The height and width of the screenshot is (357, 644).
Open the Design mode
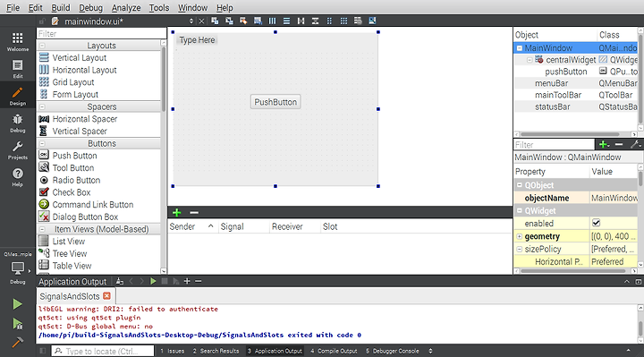tap(17, 96)
